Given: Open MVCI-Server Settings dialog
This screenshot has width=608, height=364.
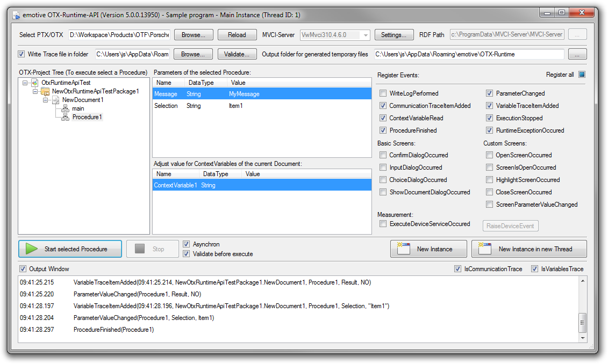Looking at the screenshot, I should tap(394, 35).
